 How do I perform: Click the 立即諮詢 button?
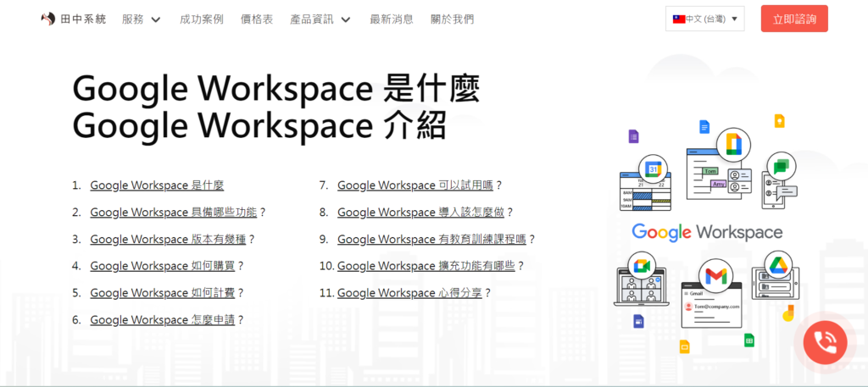(794, 19)
